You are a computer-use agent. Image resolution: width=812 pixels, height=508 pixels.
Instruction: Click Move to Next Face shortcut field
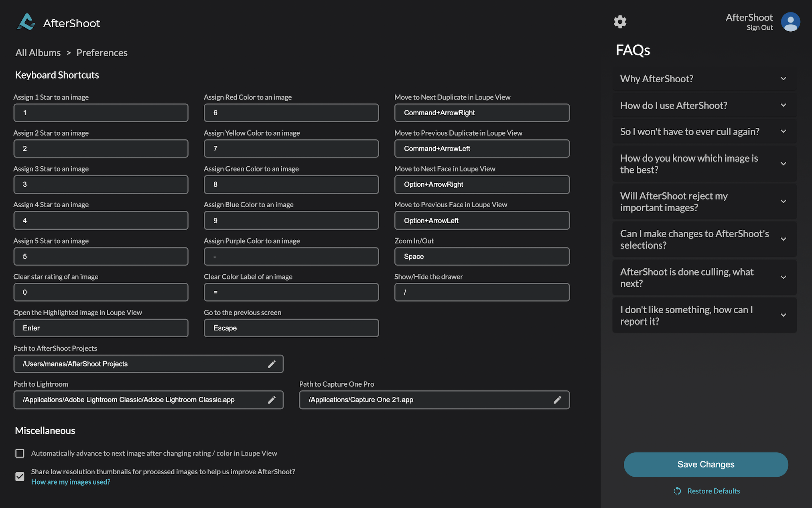[x=482, y=184]
